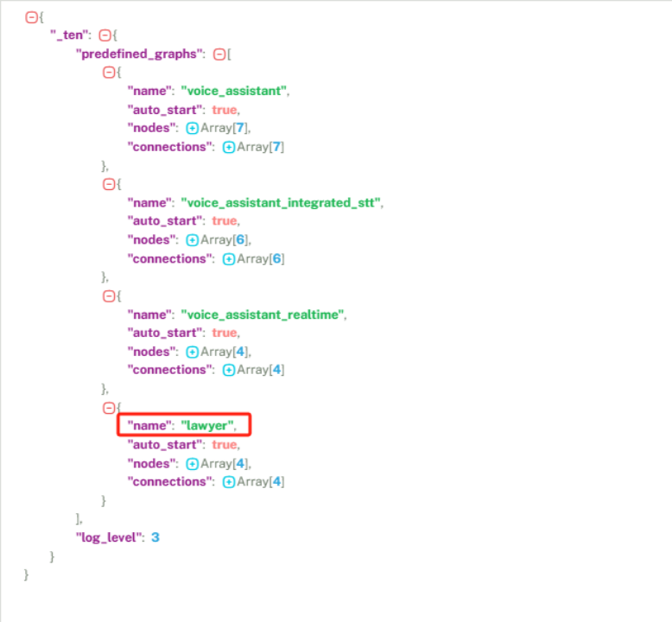Expand nodes Array[4] under lawyer
The image size is (672, 622).
[192, 464]
